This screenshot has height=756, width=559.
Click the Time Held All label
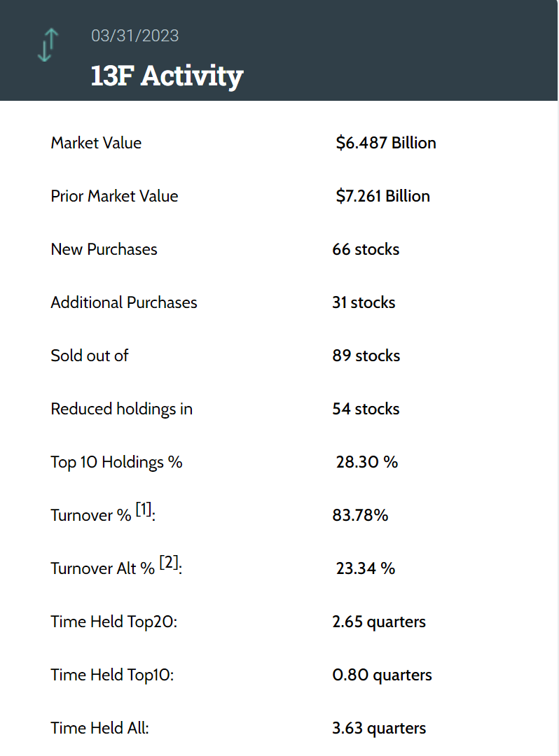tap(99, 728)
